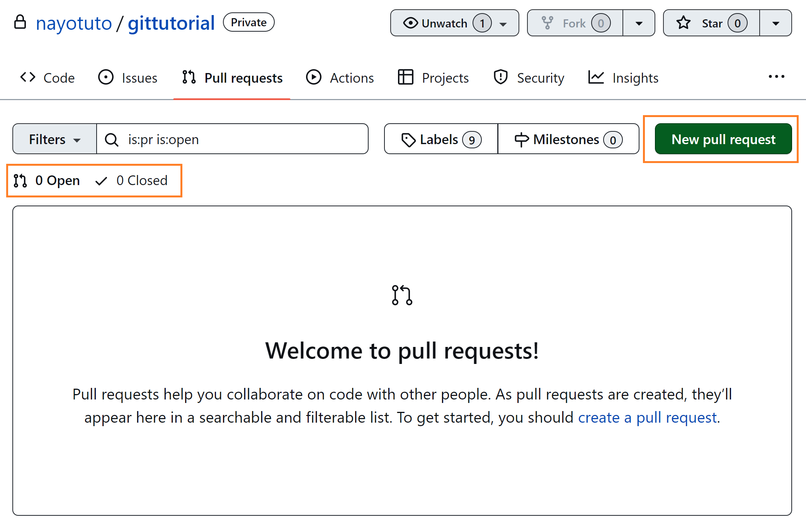Click the Issues circle-dot icon

click(105, 77)
